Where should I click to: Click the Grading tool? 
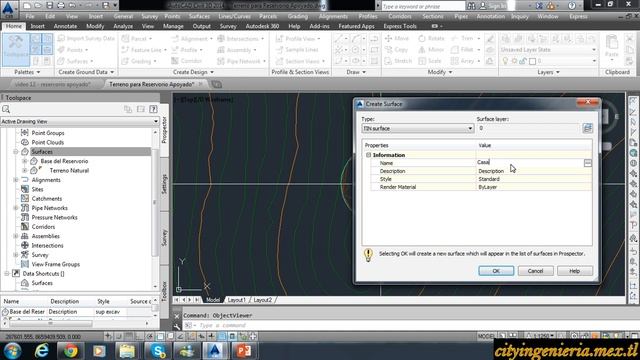point(139,61)
